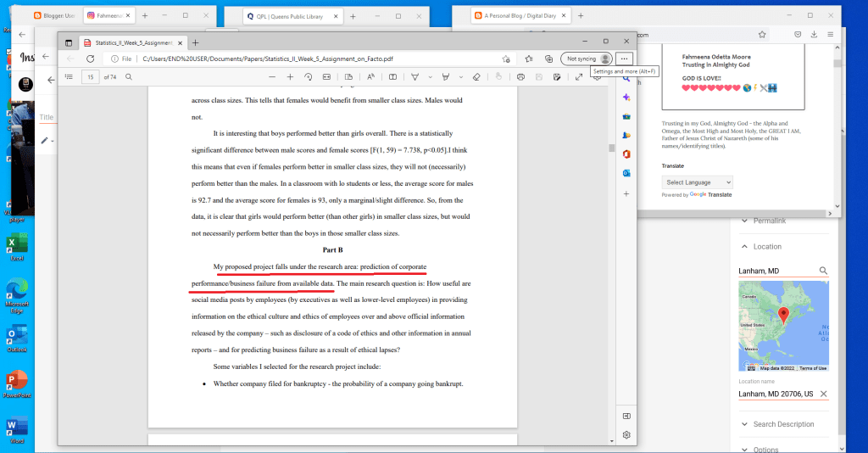
Task: Open the Office icon in Edge sidebar
Action: coord(626,154)
